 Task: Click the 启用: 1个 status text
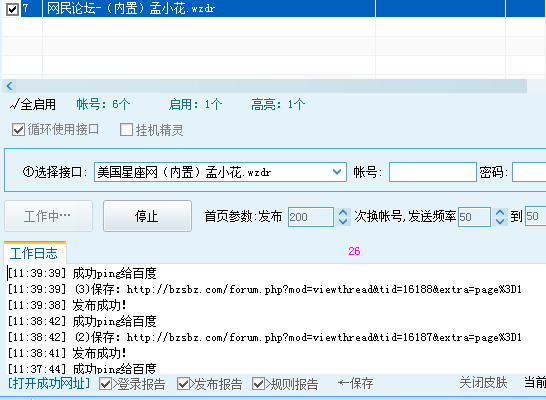click(195, 104)
